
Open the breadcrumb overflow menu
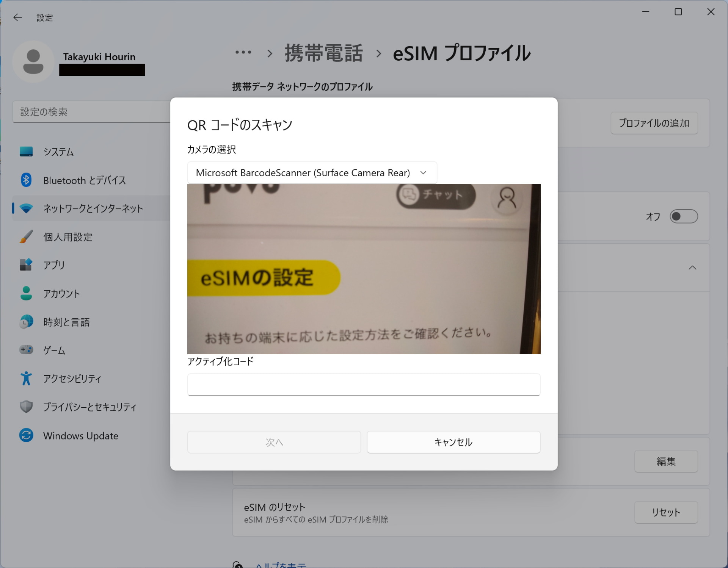pos(243,53)
